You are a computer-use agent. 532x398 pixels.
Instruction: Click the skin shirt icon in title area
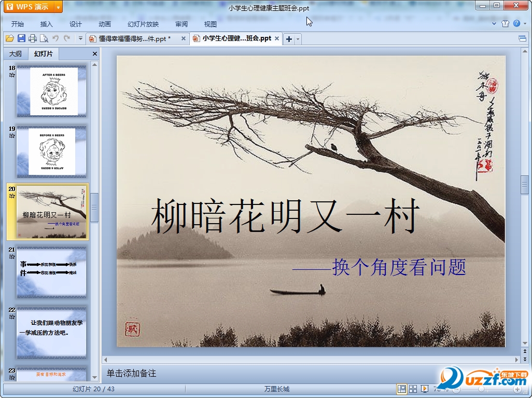(505, 23)
